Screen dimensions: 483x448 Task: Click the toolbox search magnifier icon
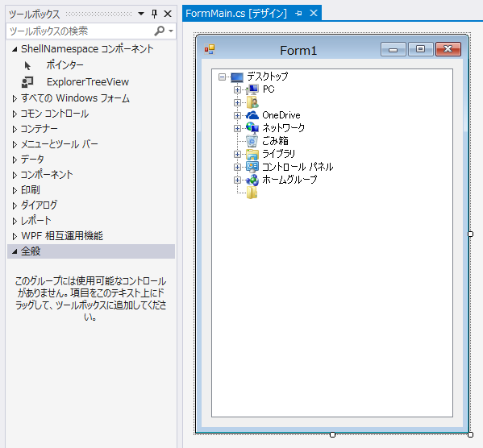click(160, 31)
